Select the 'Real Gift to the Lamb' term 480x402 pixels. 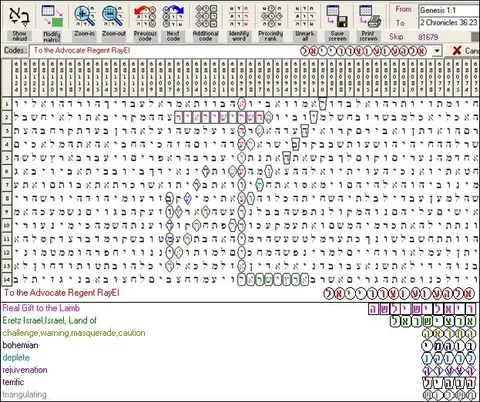coord(41,308)
